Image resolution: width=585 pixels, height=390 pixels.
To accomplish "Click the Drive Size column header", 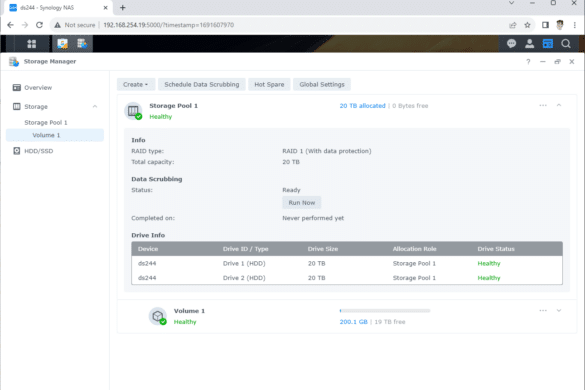I will (x=323, y=249).
